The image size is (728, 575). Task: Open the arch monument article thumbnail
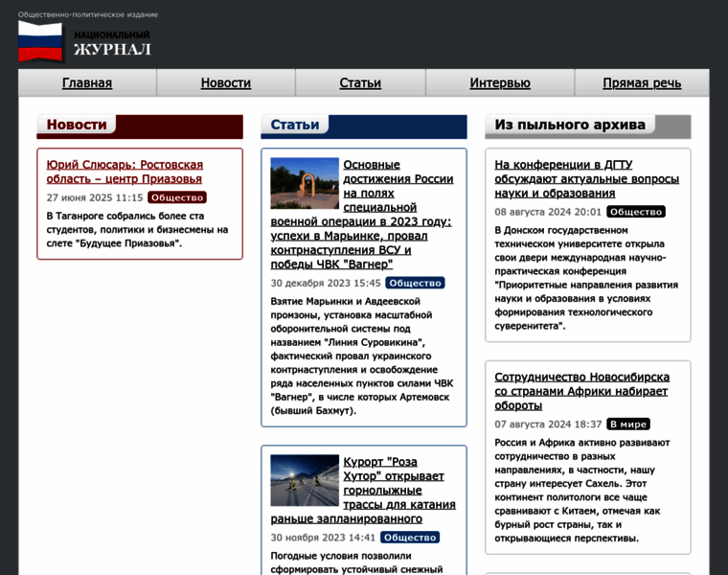pyautogui.click(x=305, y=183)
